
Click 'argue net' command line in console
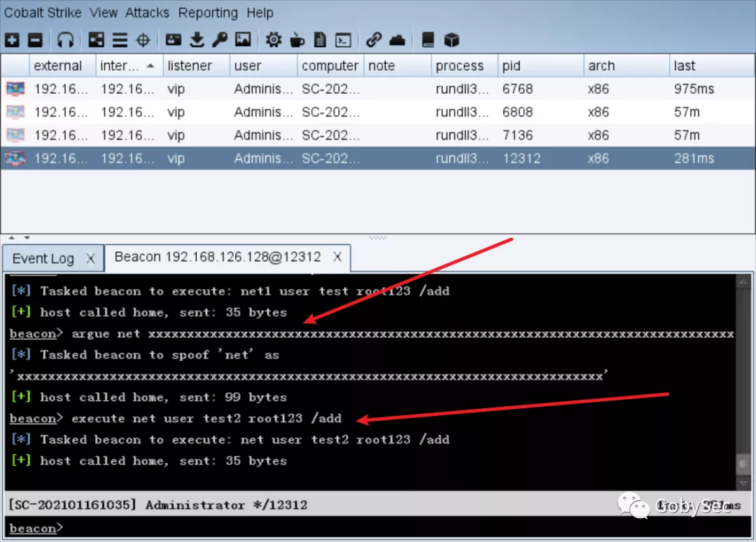coord(372,334)
